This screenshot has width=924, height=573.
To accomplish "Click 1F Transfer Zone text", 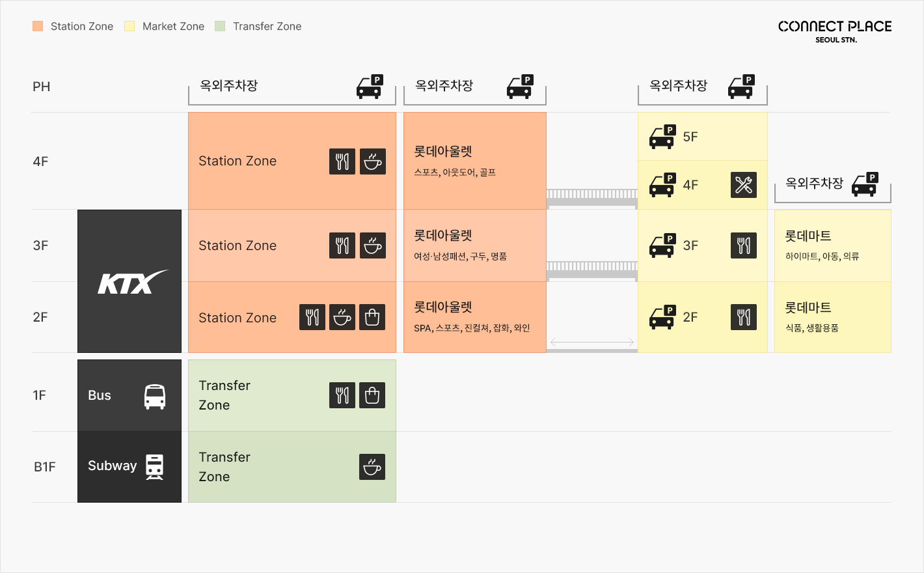I will (224, 395).
